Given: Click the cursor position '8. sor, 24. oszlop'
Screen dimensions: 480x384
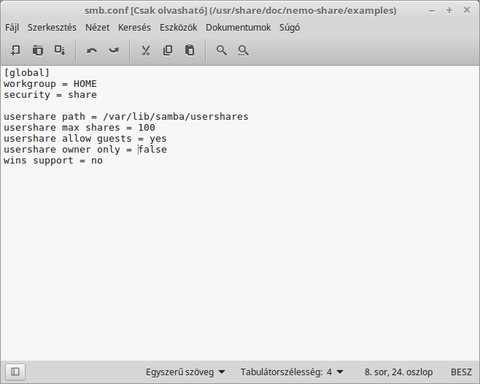Looking at the screenshot, I should 399,372.
